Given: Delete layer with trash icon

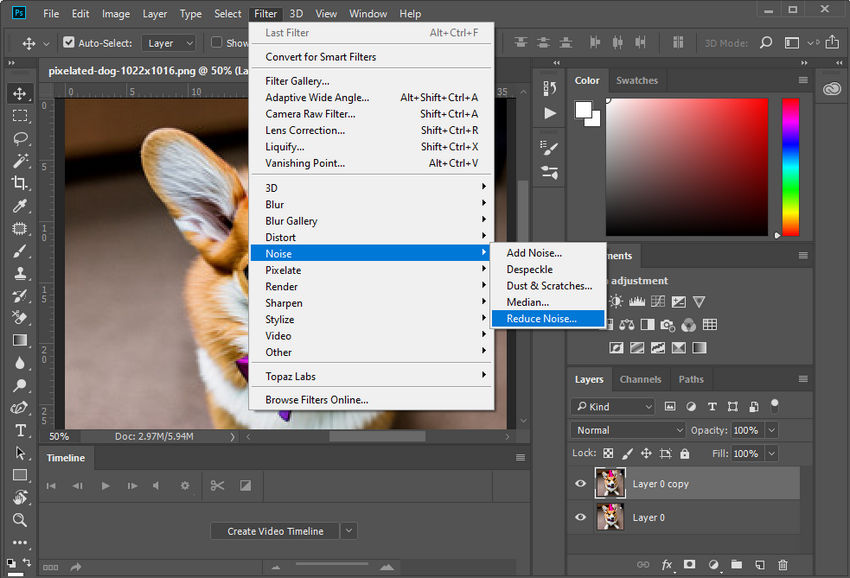Looking at the screenshot, I should pos(783,564).
